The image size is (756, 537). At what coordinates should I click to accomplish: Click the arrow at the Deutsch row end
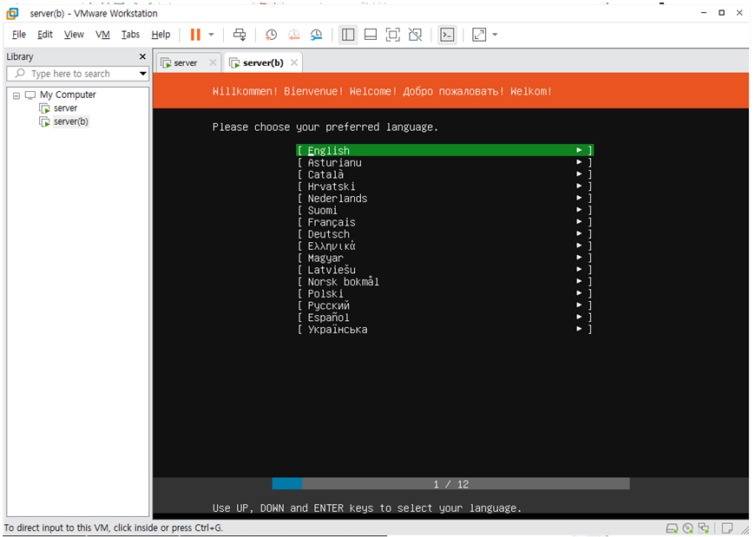(x=579, y=233)
